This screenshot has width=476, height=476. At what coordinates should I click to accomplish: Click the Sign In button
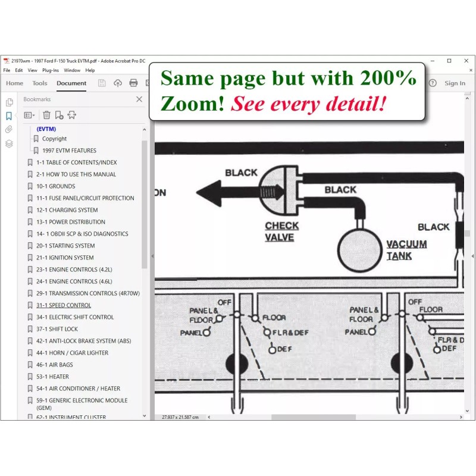tap(455, 83)
